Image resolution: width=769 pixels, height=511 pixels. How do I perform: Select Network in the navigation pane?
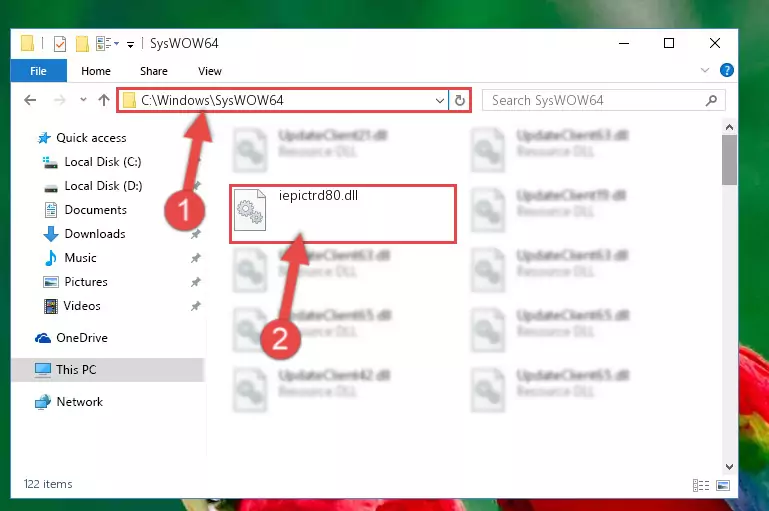[x=80, y=402]
